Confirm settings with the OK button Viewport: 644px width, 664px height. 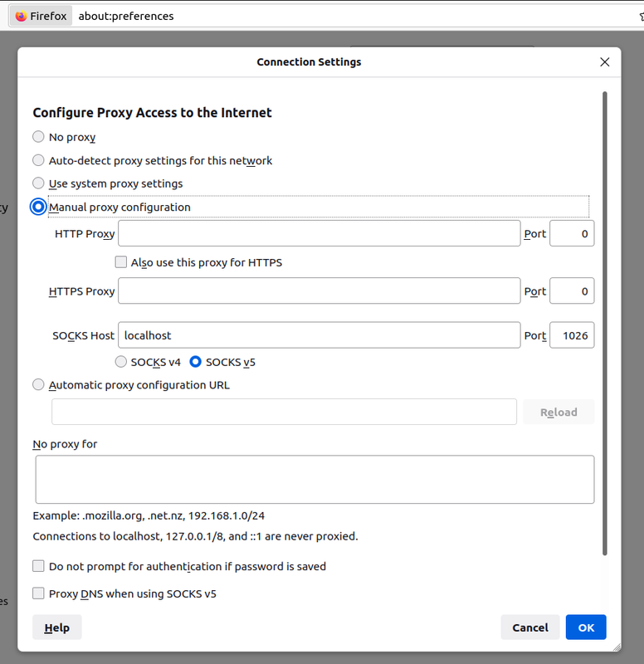click(586, 627)
